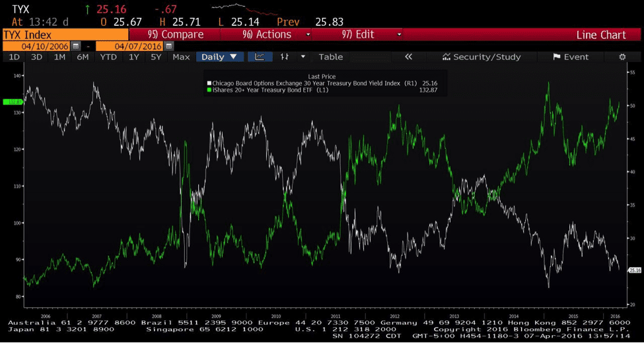Select the 6M time range
This screenshot has height=343, width=644.
point(83,57)
